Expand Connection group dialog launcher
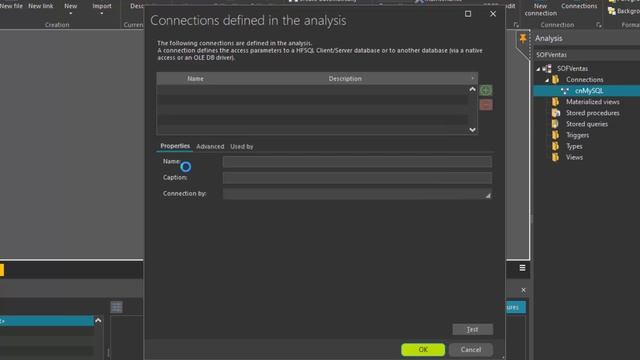This screenshot has height=360, width=640. [x=598, y=25]
